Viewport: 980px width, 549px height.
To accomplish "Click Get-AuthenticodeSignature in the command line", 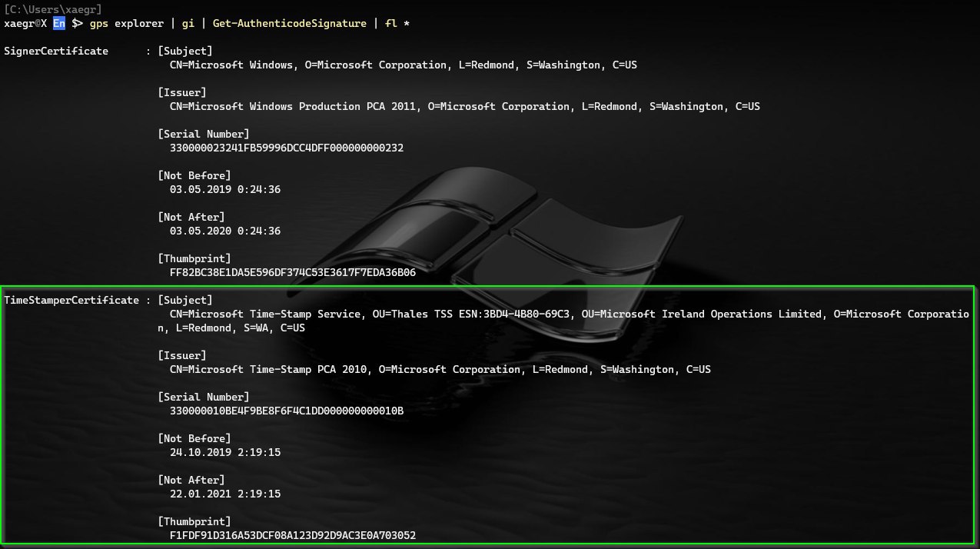I will tap(290, 23).
